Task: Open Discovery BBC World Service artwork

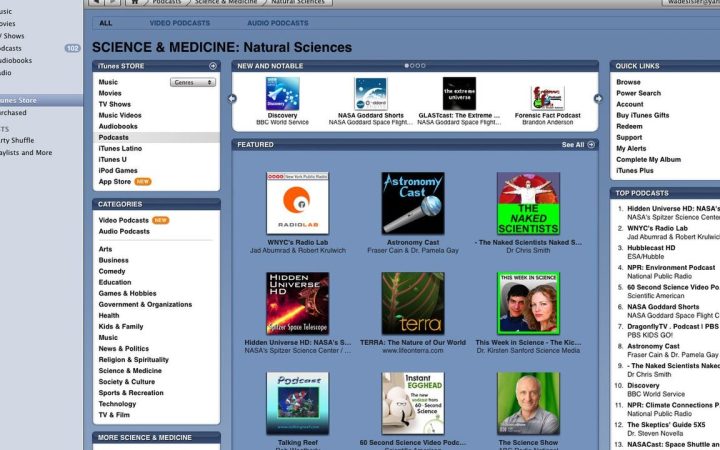Action: (x=282, y=94)
